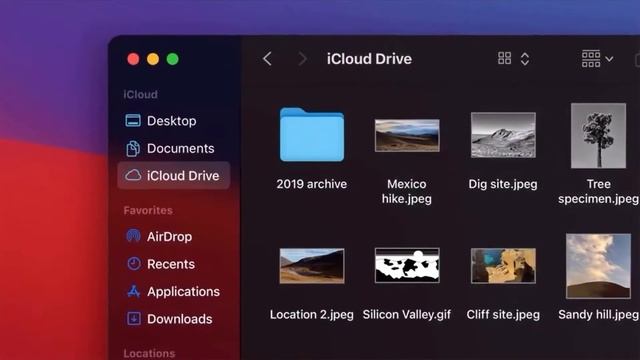Select AirDrop label in sidebar
The image size is (640, 360).
(169, 237)
